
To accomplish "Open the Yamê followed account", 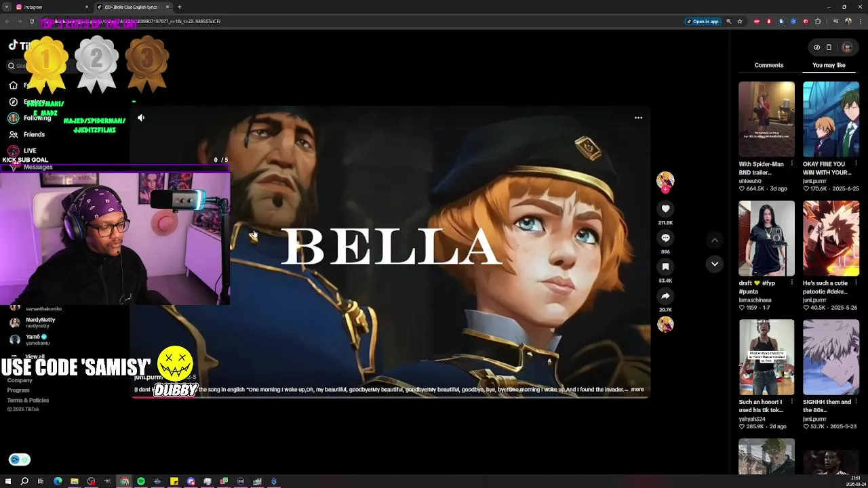I will point(31,340).
